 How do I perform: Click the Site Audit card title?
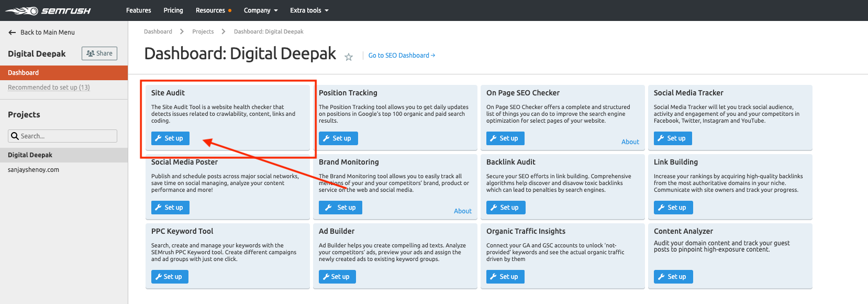(168, 93)
